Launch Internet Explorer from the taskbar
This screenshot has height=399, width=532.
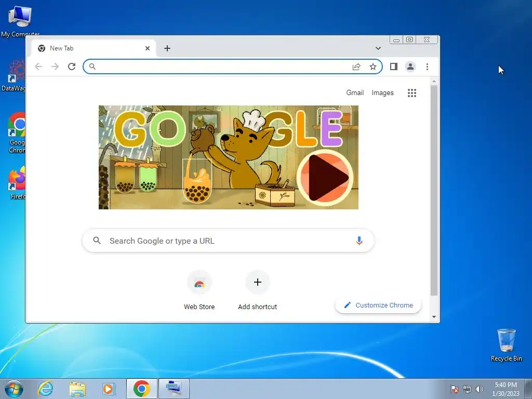[x=46, y=389]
